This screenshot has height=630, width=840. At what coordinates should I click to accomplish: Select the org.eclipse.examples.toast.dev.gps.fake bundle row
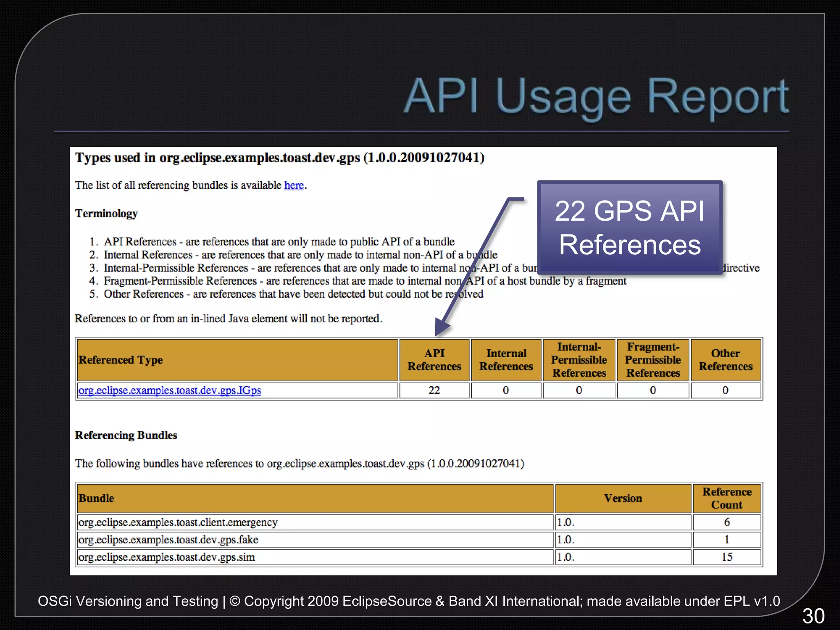pyautogui.click(x=419, y=540)
